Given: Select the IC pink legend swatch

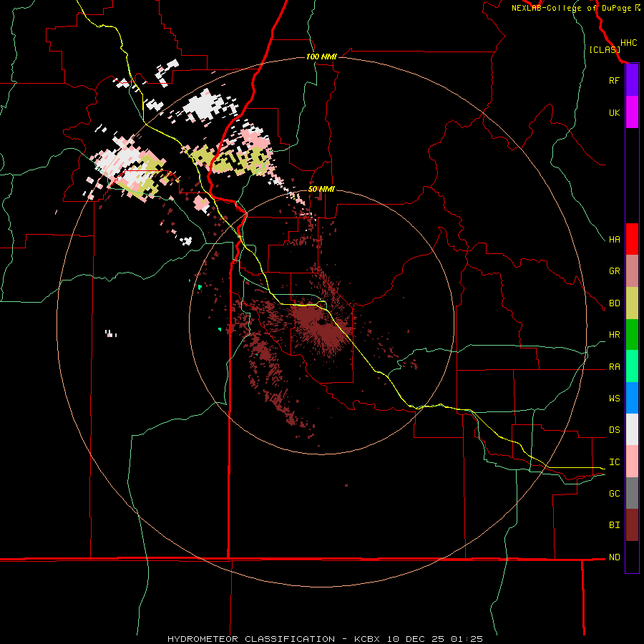Looking at the screenshot, I should [632, 462].
